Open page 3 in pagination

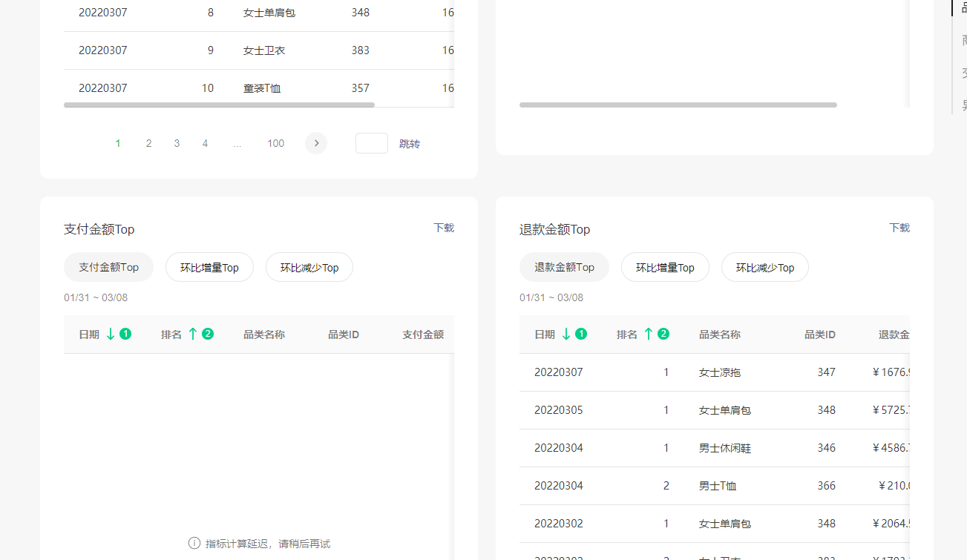(177, 143)
